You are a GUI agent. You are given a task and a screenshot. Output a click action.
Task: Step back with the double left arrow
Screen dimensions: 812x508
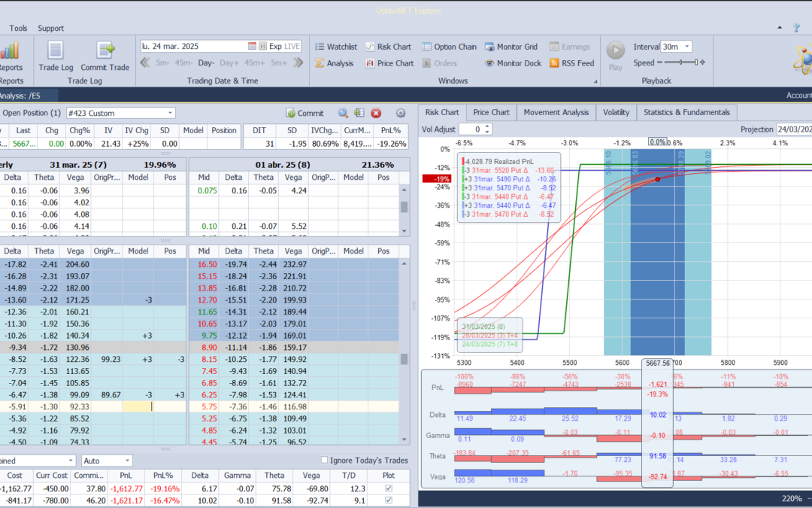(x=145, y=62)
